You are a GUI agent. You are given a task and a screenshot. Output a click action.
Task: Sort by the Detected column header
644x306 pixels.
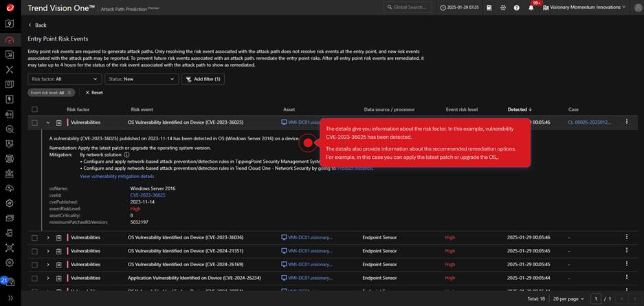pos(520,109)
